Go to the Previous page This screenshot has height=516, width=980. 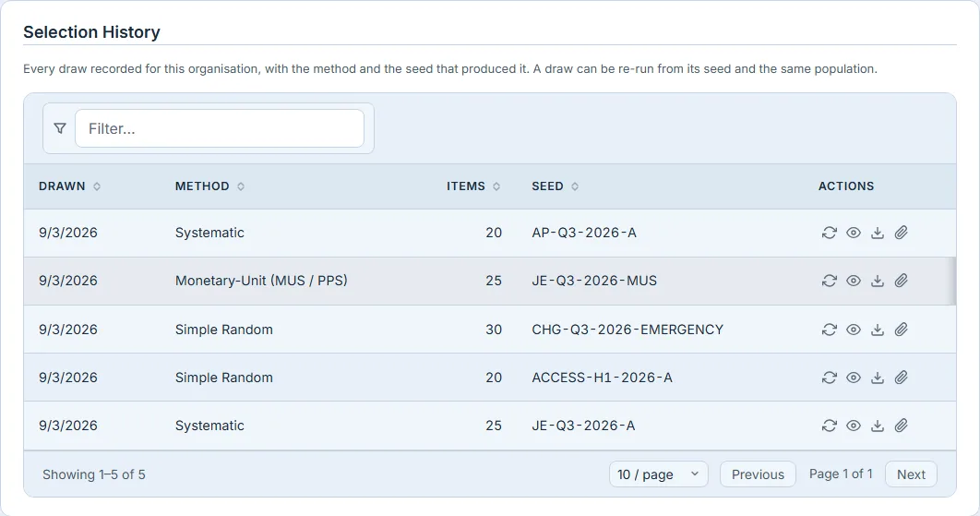[x=758, y=474]
